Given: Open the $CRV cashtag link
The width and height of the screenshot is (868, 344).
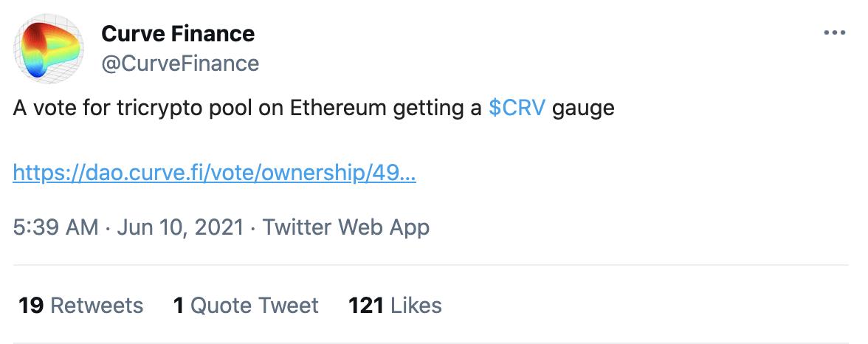Looking at the screenshot, I should point(517,109).
